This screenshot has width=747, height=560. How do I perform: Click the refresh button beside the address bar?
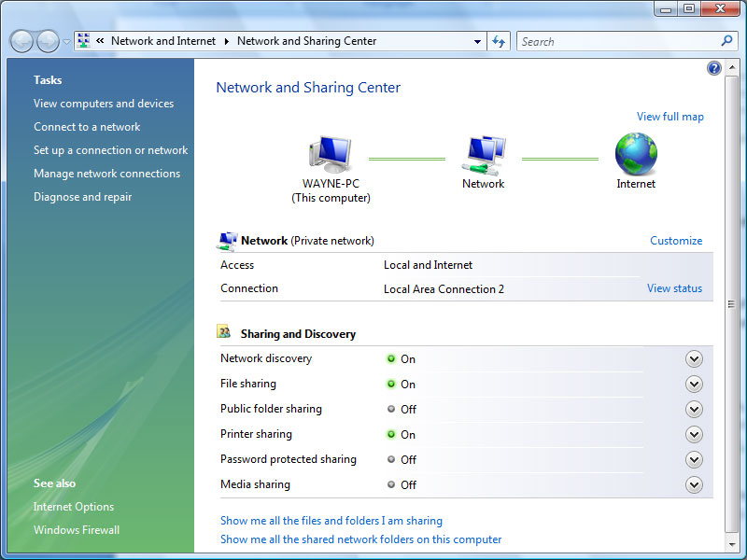(x=499, y=41)
